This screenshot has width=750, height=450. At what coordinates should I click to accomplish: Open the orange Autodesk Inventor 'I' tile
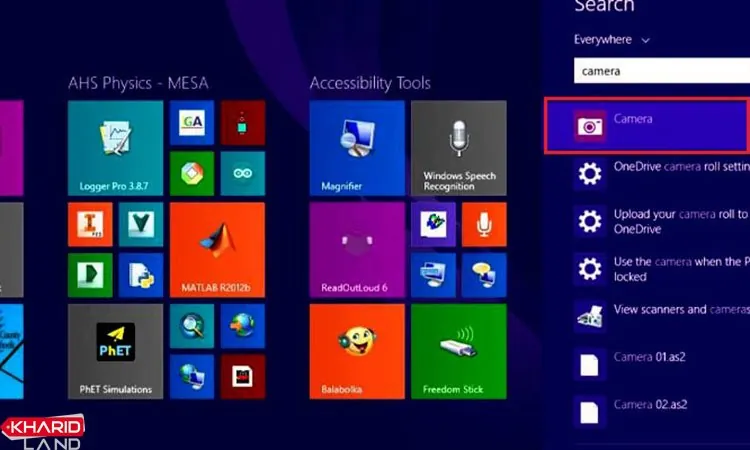tap(90, 224)
